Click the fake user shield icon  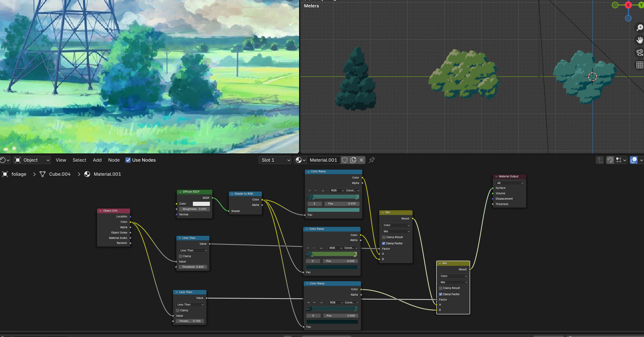tap(345, 160)
